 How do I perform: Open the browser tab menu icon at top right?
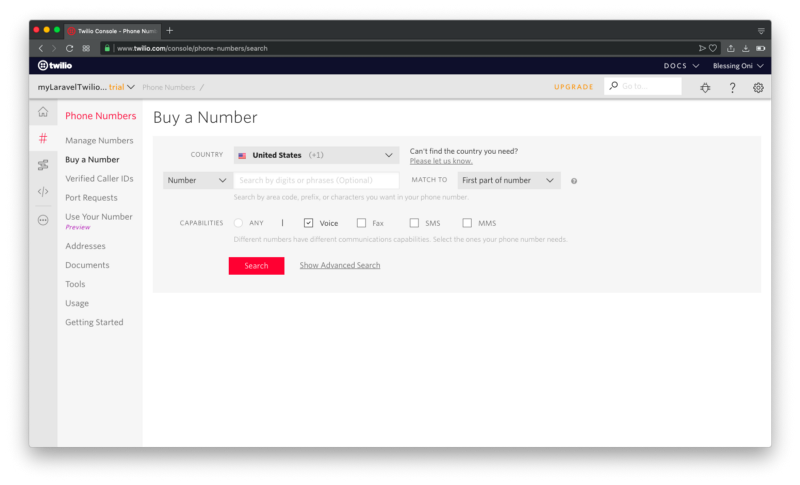point(761,31)
